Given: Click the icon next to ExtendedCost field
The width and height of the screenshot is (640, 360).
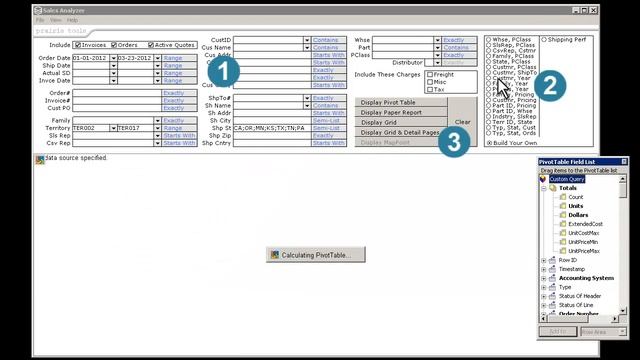Looking at the screenshot, I should point(563,224).
